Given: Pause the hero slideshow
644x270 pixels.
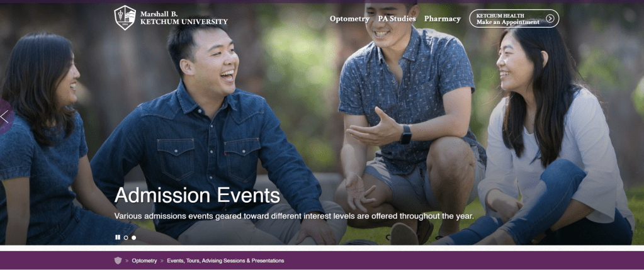Looking at the screenshot, I should [x=118, y=237].
